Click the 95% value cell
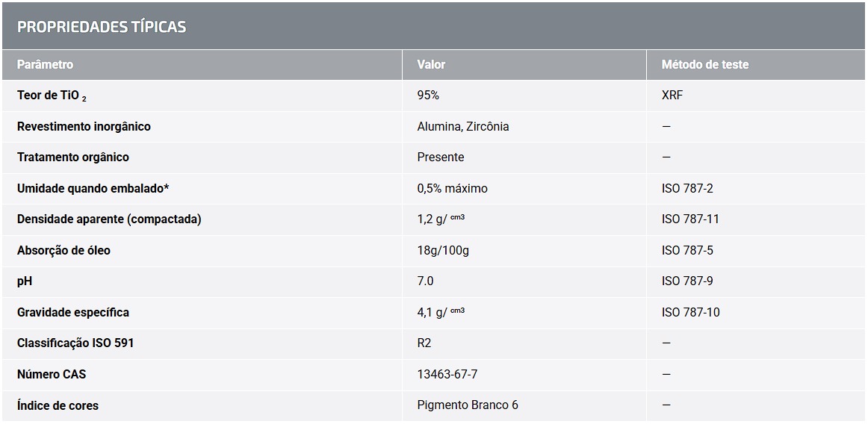The width and height of the screenshot is (868, 424). tap(428, 96)
